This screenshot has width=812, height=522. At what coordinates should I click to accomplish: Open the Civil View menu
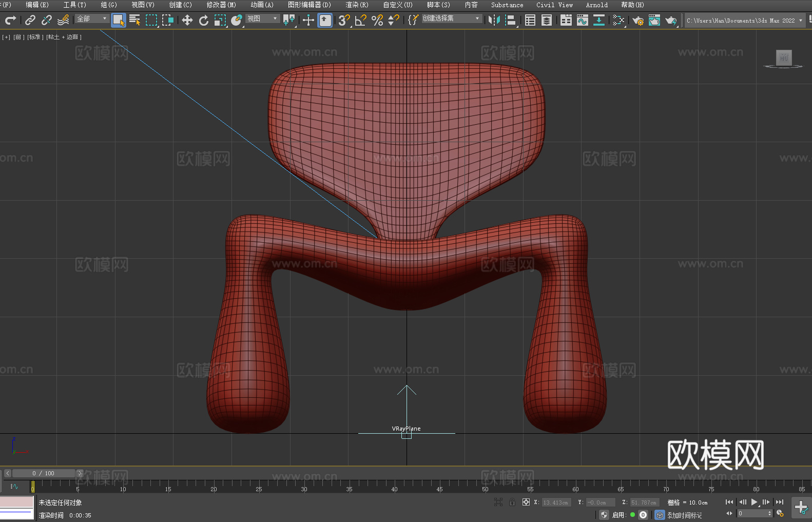point(555,5)
